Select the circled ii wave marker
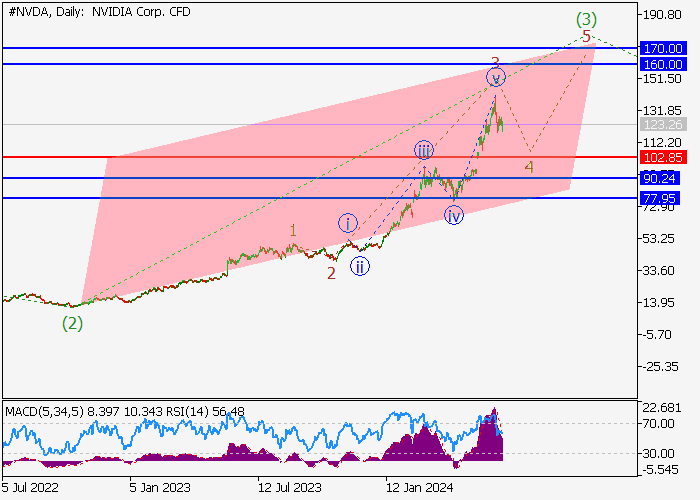Screen dimensions: 700x500 click(x=359, y=267)
